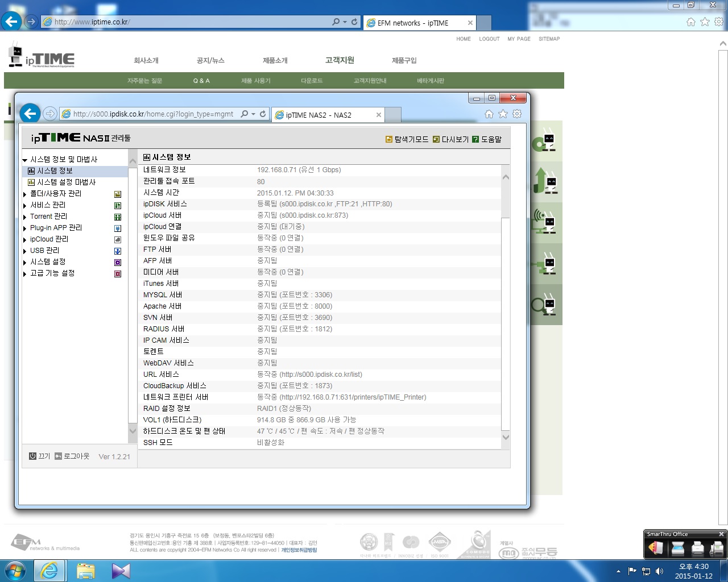Viewport: 728px width, 582px height.
Task: Expand 폴더/사용자 관리 tree node
Action: 25,194
